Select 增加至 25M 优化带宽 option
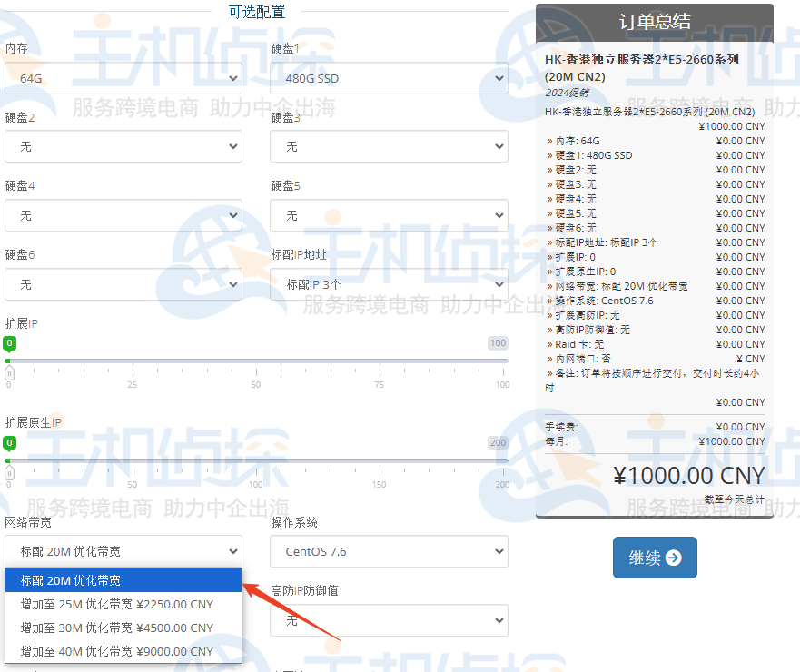The width and height of the screenshot is (800, 672). tap(123, 604)
